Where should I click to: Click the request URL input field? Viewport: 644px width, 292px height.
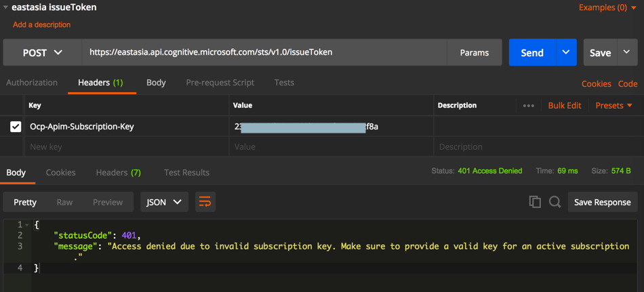coord(264,52)
